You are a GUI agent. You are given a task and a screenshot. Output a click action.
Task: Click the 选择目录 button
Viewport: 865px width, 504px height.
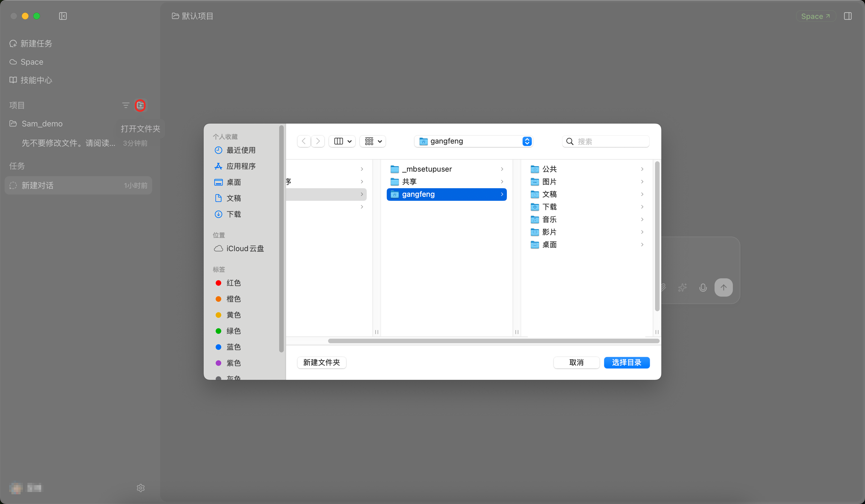pyautogui.click(x=627, y=362)
